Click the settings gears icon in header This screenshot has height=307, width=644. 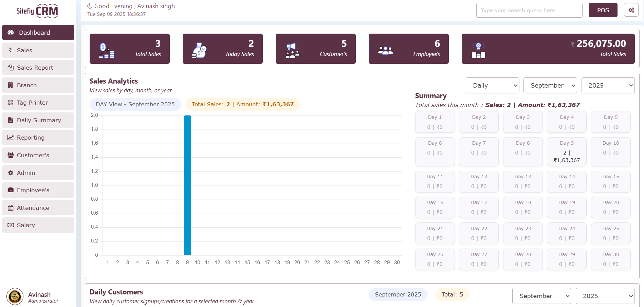click(x=631, y=10)
